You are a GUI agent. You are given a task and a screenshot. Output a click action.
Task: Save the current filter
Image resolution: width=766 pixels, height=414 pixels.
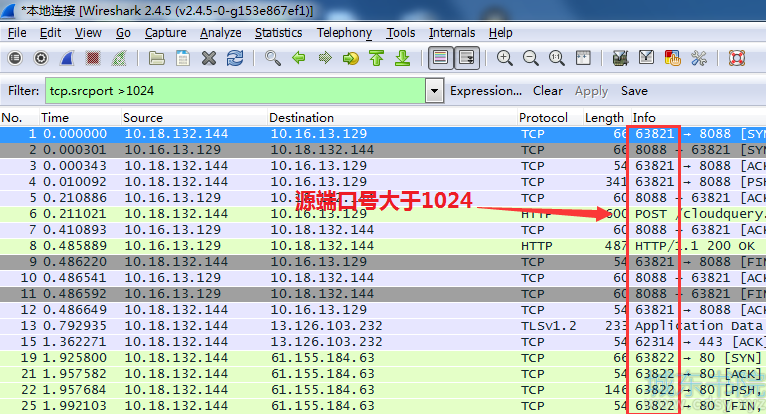[x=634, y=91]
